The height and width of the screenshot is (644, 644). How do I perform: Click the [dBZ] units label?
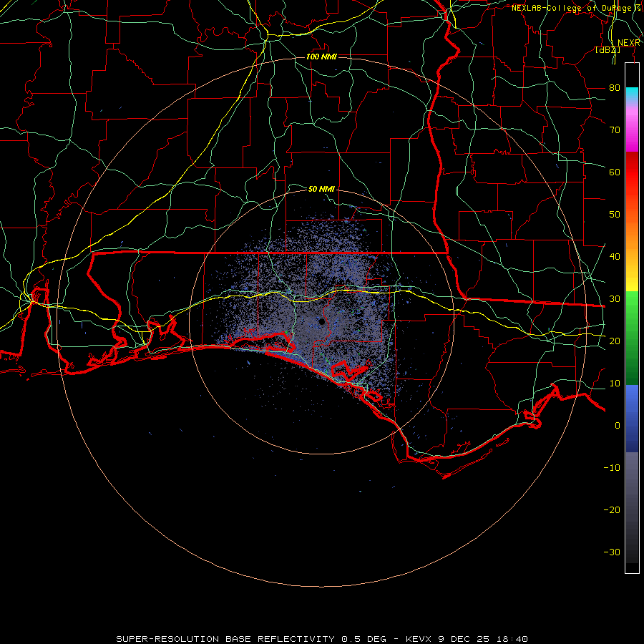point(608,50)
